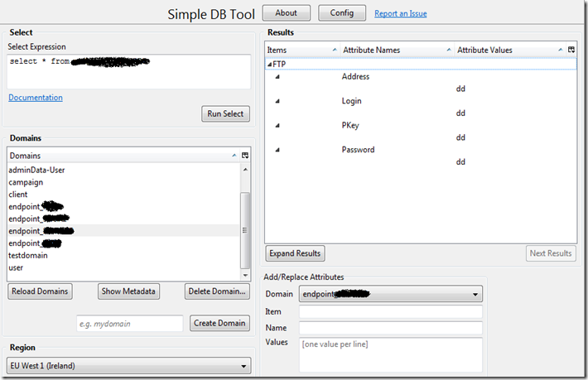This screenshot has height=380, width=588.
Task: Sort results by the Items column
Action: tap(302, 51)
